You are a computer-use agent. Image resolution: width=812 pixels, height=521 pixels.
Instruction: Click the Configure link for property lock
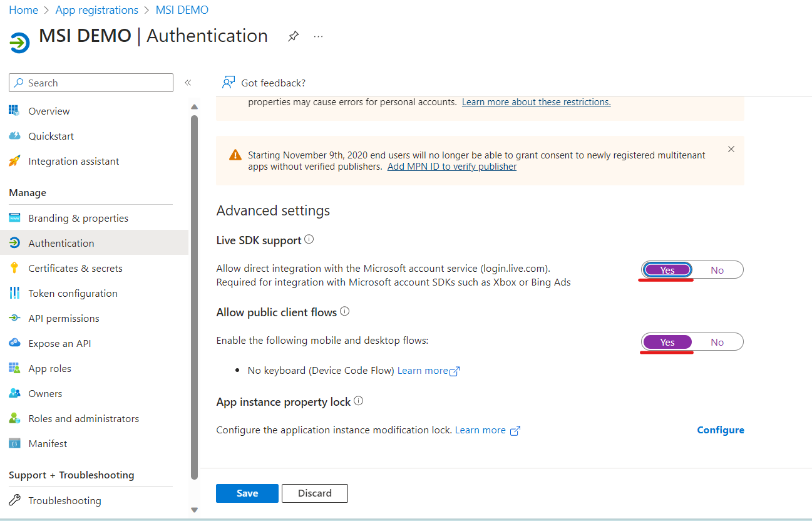pos(721,430)
